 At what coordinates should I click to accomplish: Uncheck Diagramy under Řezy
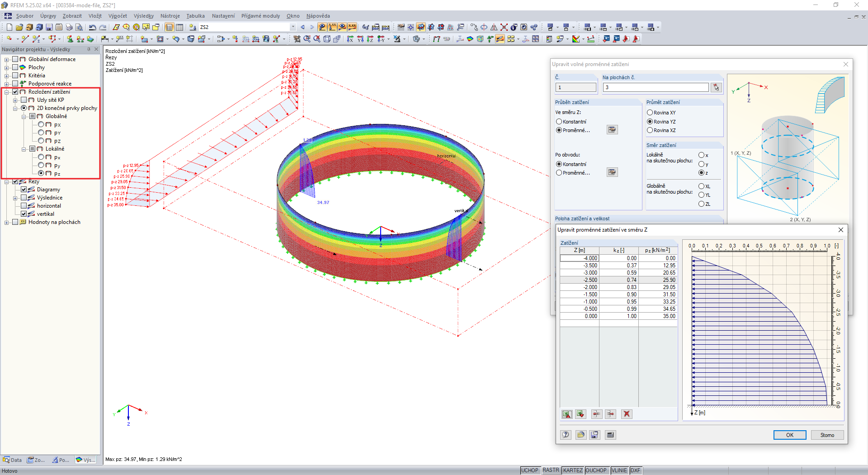pyautogui.click(x=24, y=190)
